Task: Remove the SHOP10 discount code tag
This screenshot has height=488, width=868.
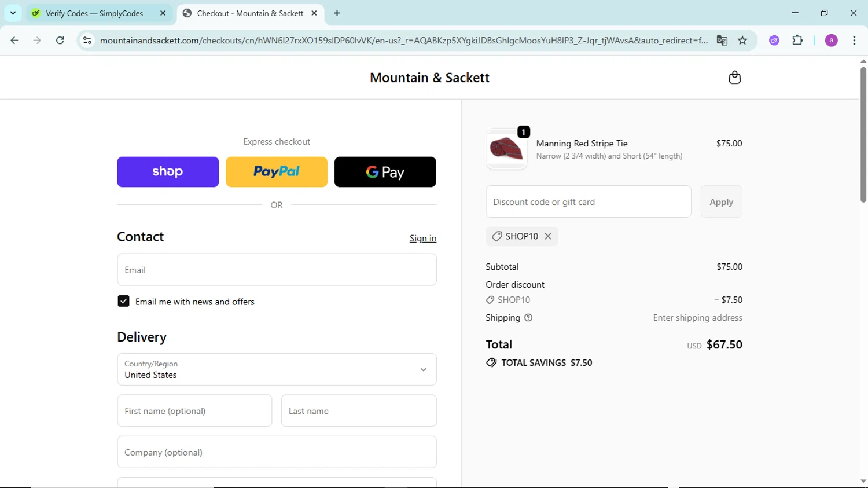Action: pyautogui.click(x=548, y=236)
